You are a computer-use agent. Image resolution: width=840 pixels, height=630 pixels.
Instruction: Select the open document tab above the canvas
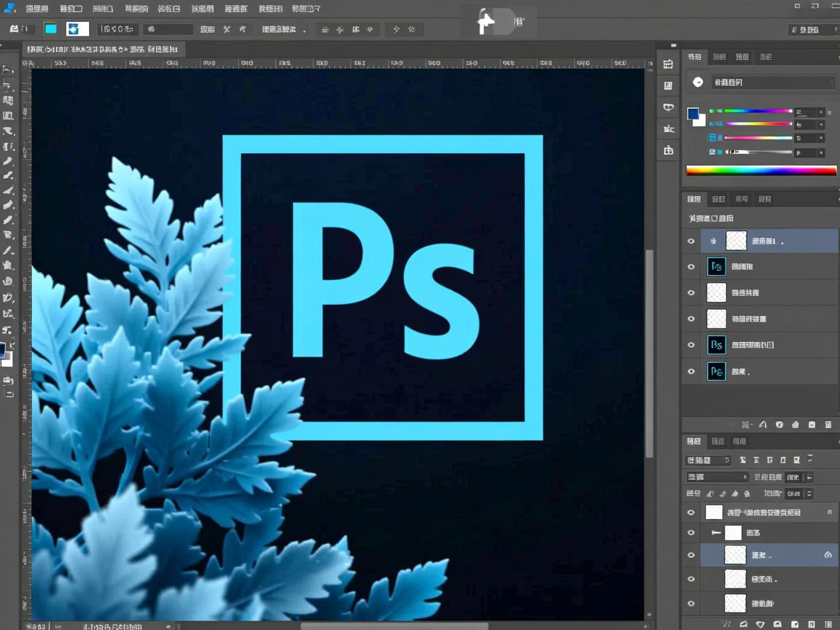(x=102, y=50)
